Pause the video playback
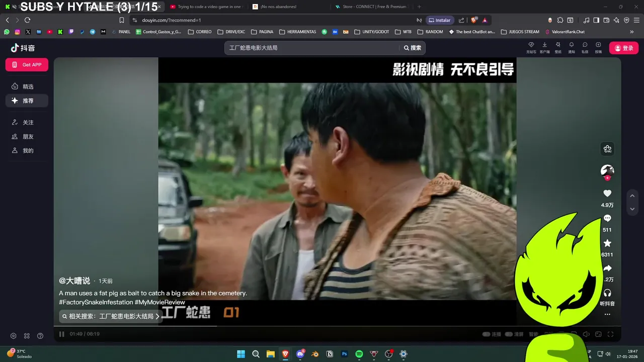 point(62,334)
